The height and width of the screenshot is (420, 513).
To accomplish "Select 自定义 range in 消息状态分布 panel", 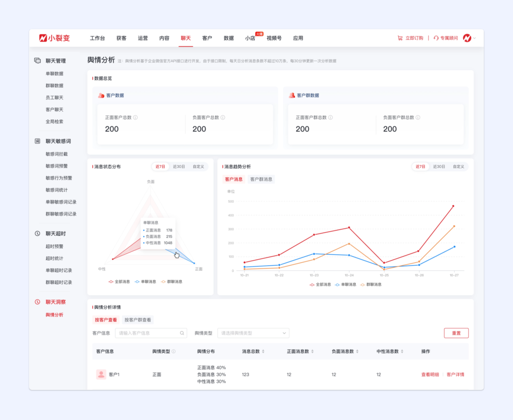I will 198,167.
